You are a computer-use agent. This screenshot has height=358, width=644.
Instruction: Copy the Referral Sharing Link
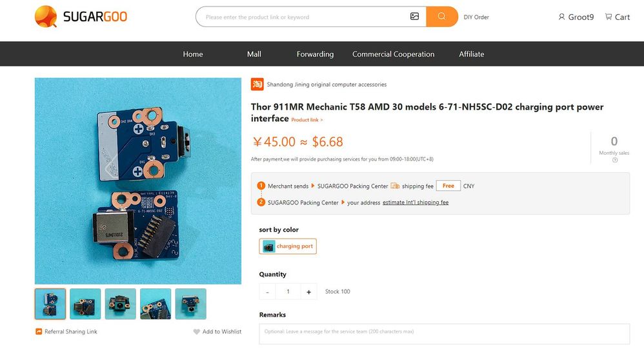pos(66,332)
